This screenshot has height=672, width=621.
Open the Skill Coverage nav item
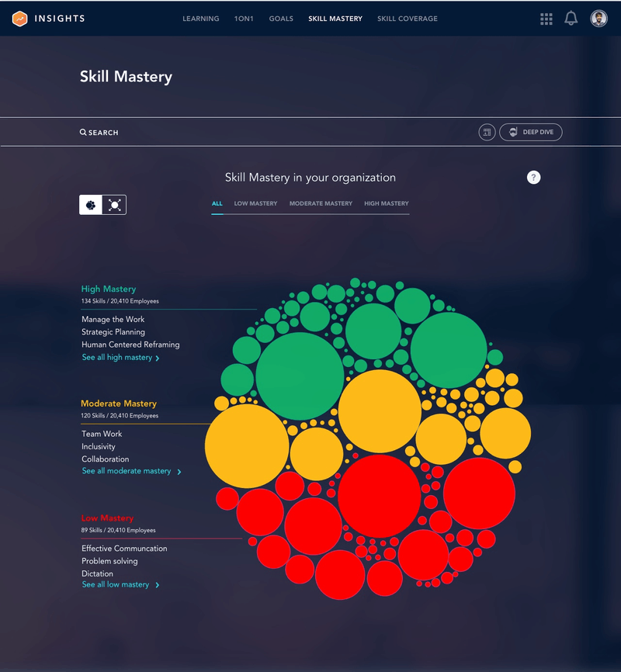[408, 19]
